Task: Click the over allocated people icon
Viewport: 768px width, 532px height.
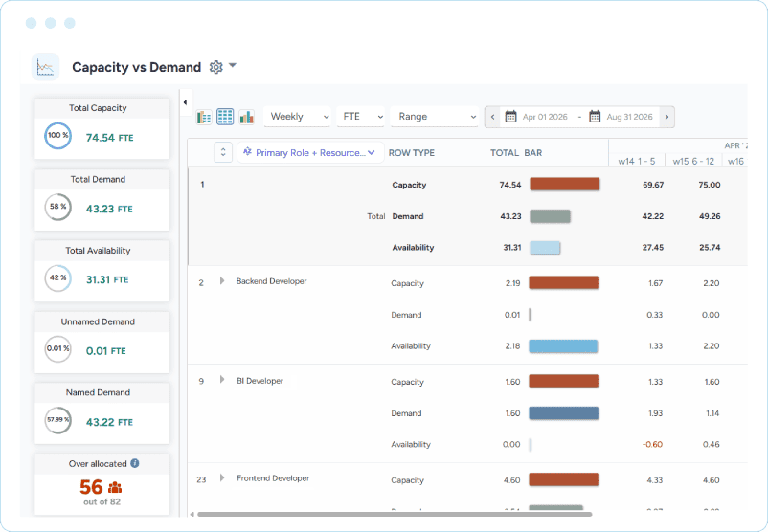Action: pos(115,487)
